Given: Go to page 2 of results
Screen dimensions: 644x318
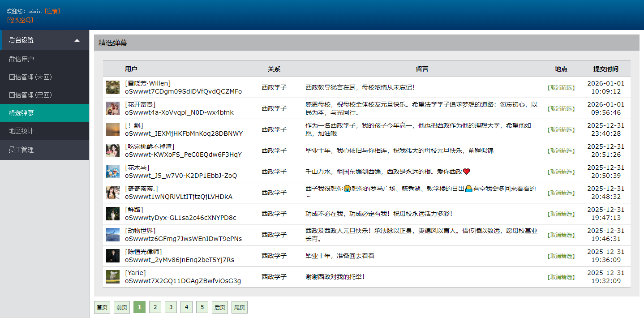Looking at the screenshot, I should 155,307.
